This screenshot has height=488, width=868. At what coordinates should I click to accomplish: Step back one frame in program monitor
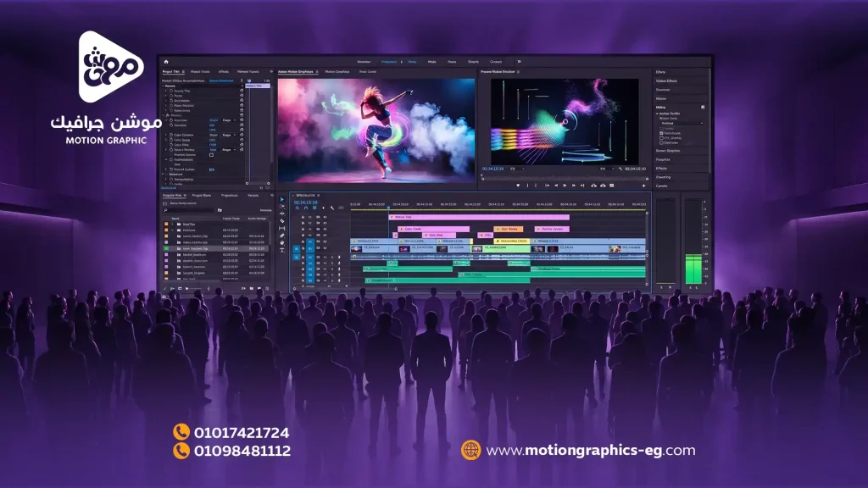click(556, 186)
